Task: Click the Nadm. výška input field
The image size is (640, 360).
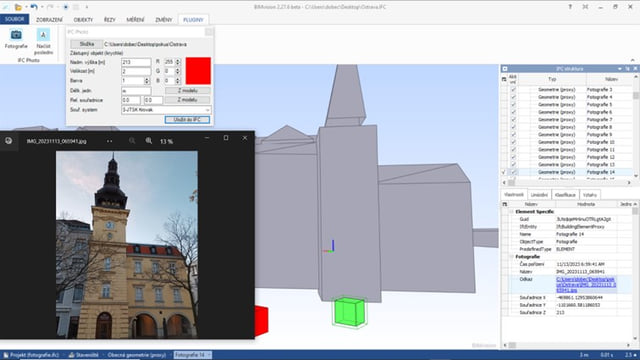Action: click(136, 62)
